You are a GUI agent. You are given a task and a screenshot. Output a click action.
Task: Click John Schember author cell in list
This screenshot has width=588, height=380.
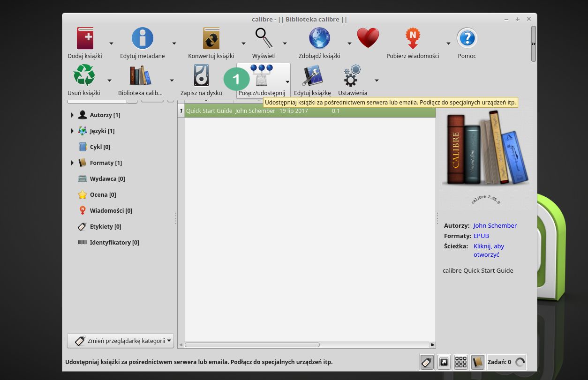(255, 111)
